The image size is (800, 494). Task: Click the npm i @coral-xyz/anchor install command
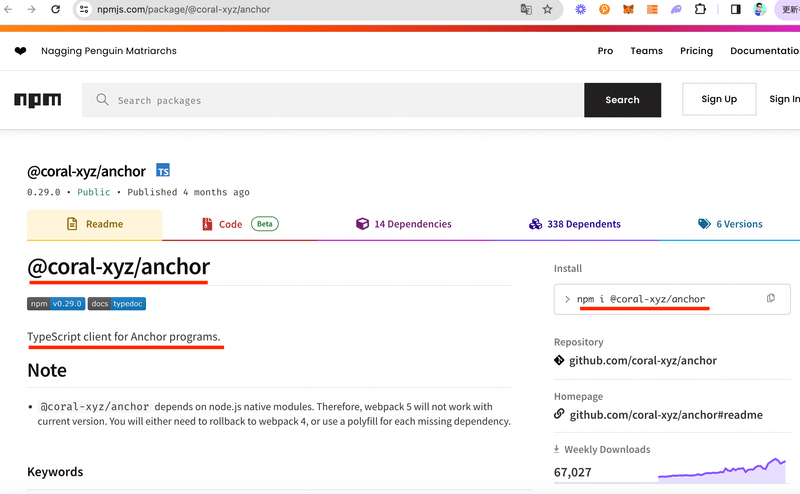click(x=641, y=299)
